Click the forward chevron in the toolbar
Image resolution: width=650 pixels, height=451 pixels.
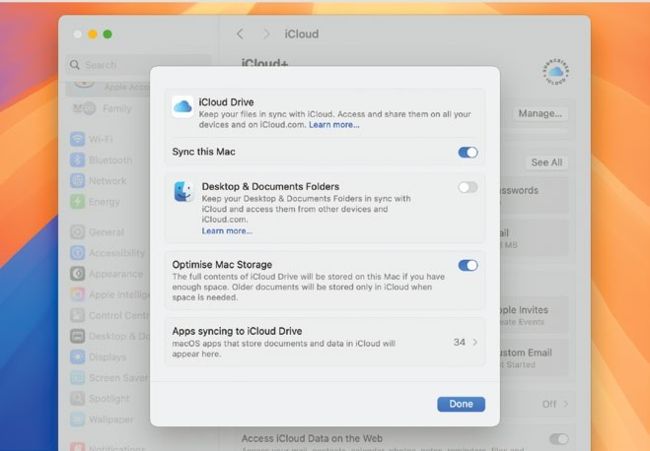pos(266,34)
